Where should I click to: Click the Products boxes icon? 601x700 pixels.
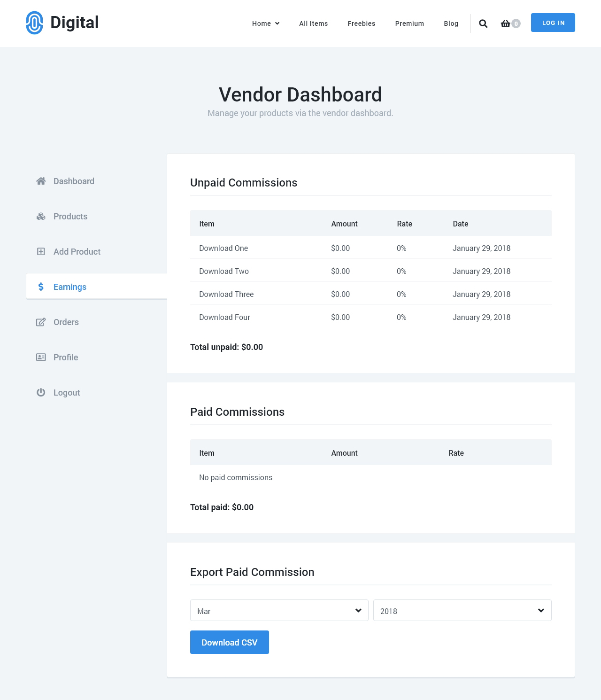pyautogui.click(x=41, y=217)
